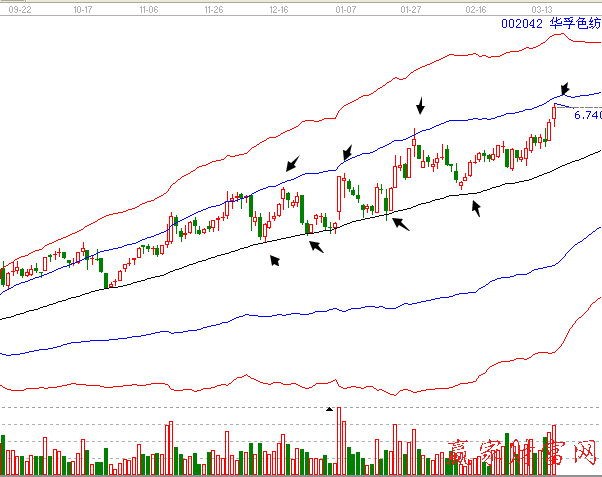
Task: Click the arrow pointing down at 01-27 peak
Action: 421,105
